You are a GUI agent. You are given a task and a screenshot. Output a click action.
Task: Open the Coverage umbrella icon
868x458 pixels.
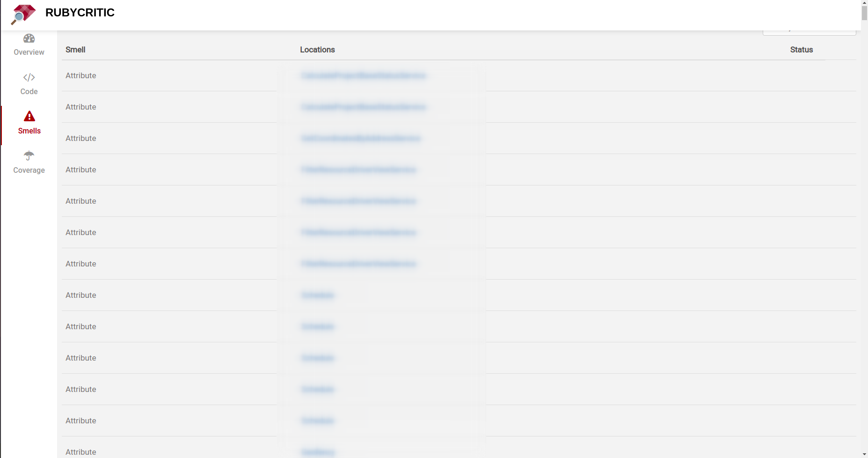click(29, 155)
